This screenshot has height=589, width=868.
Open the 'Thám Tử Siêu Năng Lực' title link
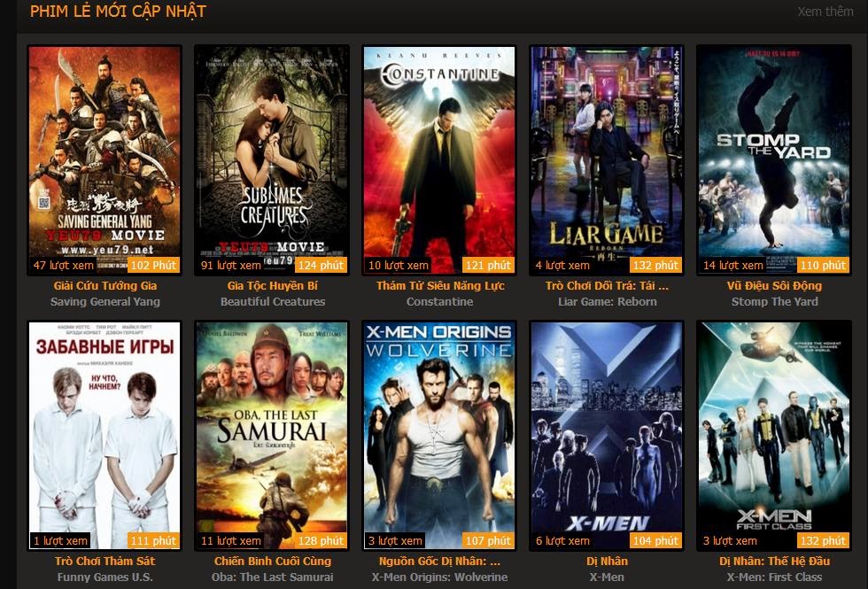[440, 285]
